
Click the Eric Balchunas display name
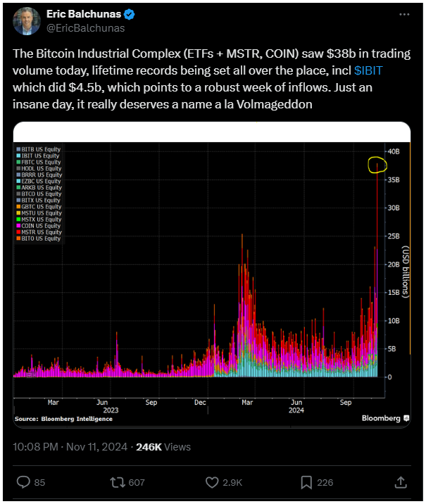click(84, 14)
